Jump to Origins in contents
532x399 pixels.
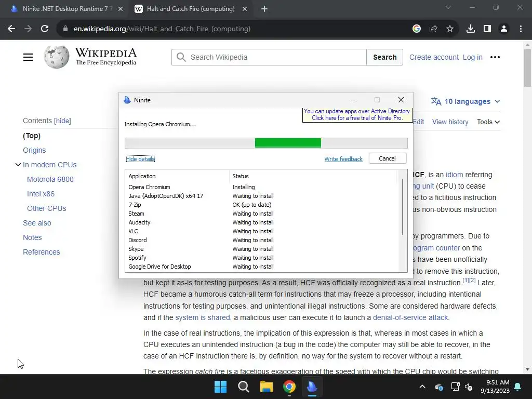[34, 150]
